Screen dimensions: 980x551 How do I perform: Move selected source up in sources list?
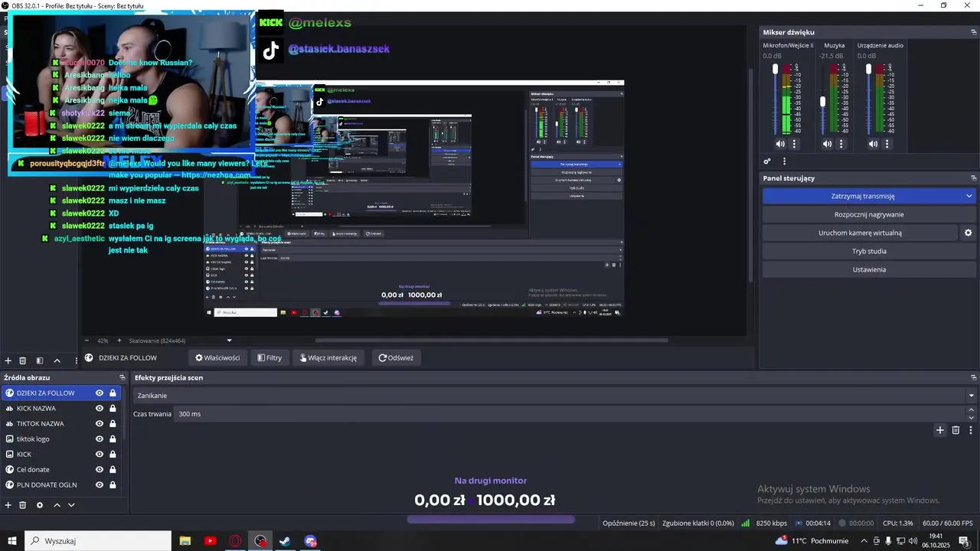coord(57,505)
